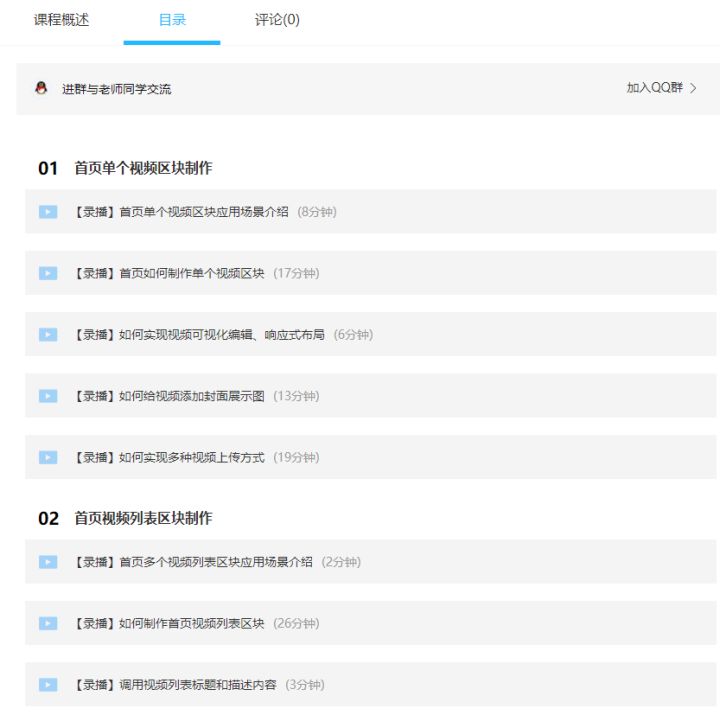Click play icon for 如何实现多种视频上传方式

[48, 457]
